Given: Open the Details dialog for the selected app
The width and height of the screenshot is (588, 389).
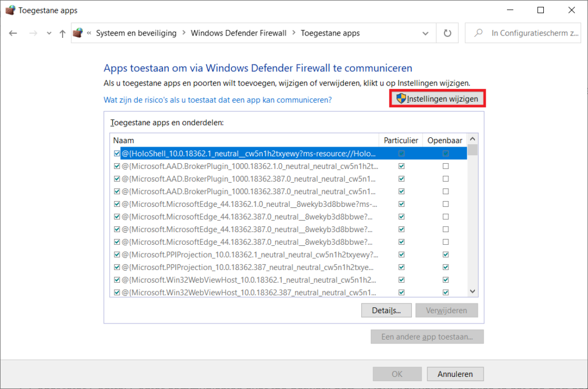Looking at the screenshot, I should point(386,310).
